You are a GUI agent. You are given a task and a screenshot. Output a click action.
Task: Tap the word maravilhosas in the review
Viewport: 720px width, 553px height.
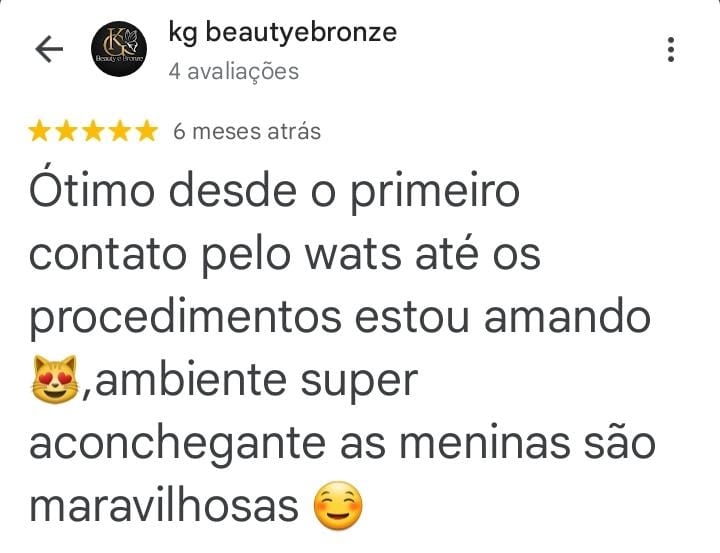[x=164, y=506]
